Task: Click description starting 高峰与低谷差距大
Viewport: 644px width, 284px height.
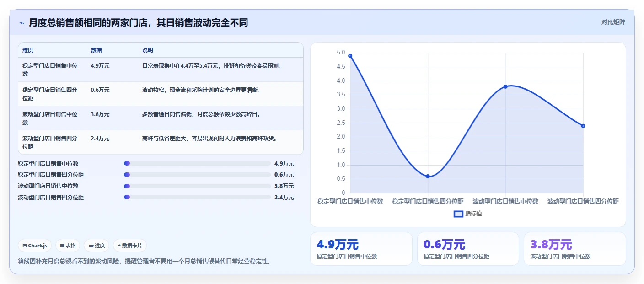Action: click(209, 139)
